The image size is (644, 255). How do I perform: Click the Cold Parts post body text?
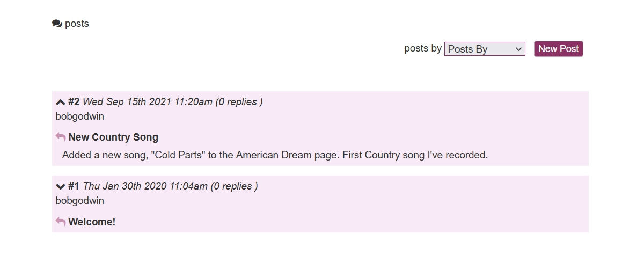275,155
